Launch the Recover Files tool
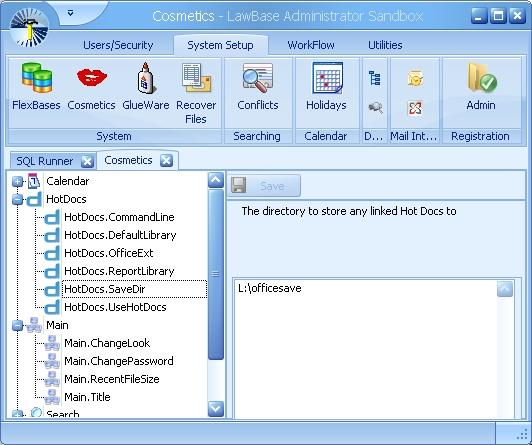Image resolution: width=532 pixels, height=445 pixels. (196, 93)
